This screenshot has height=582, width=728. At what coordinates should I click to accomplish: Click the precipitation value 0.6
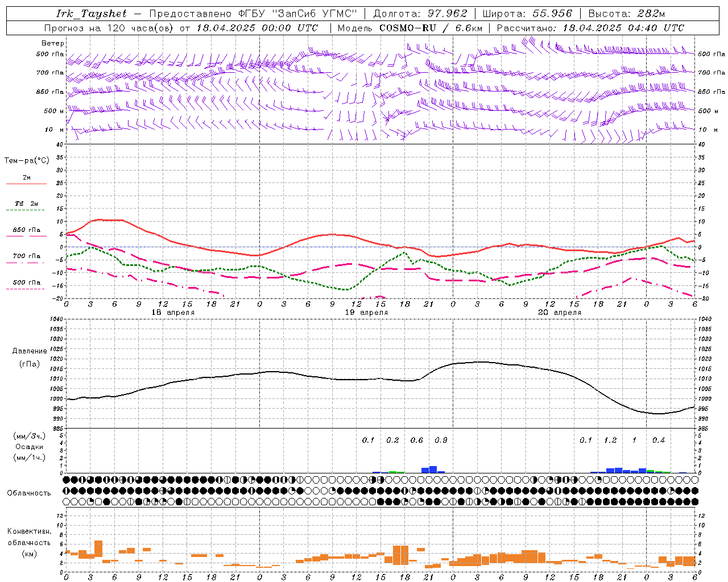[x=417, y=440]
